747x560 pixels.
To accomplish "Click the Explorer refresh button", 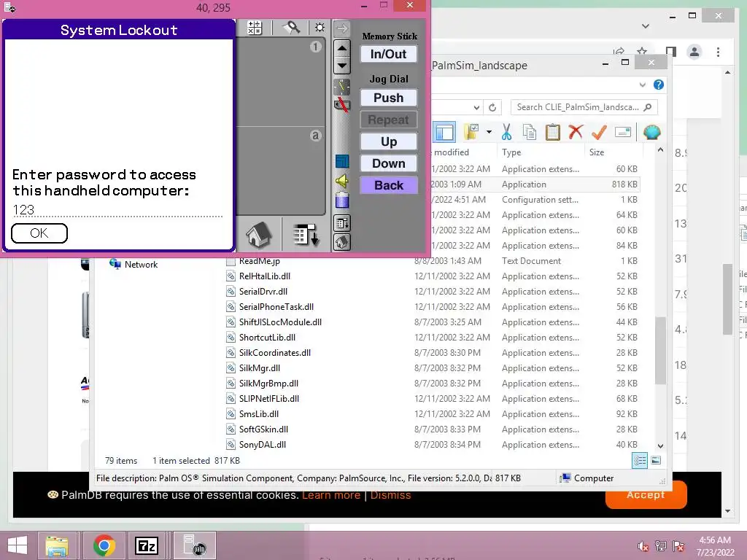I will click(492, 108).
